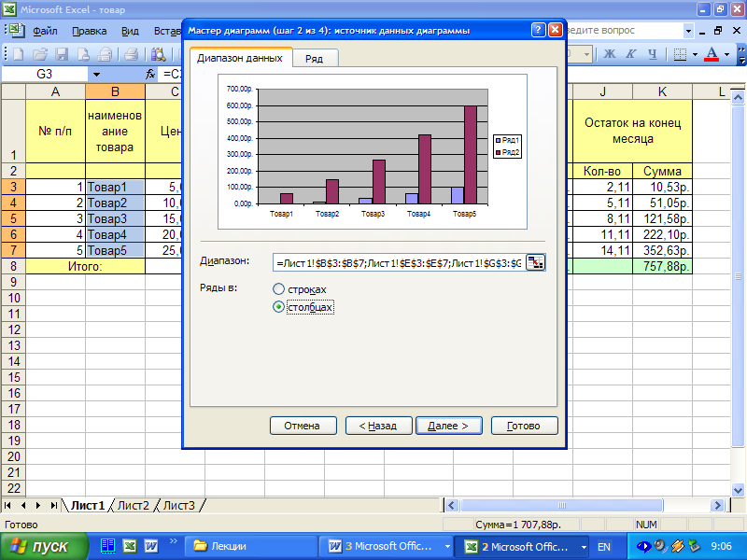This screenshot has height=560, width=747.
Task: Click the help question mark in dialog title
Action: pyautogui.click(x=539, y=30)
